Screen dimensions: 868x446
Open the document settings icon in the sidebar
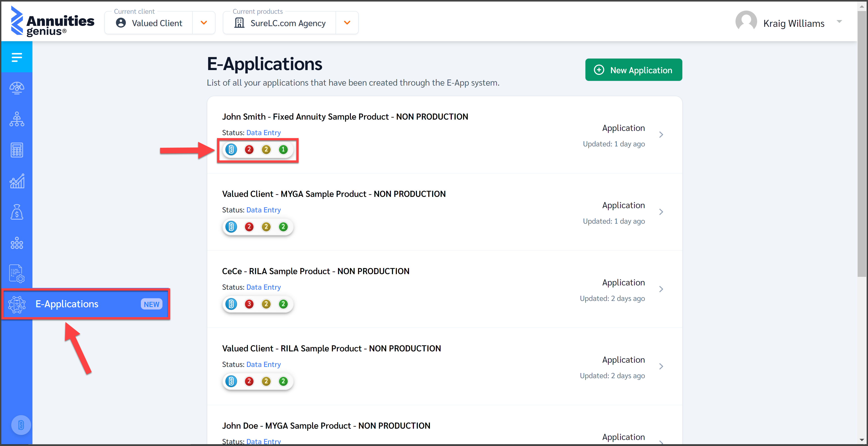17,273
